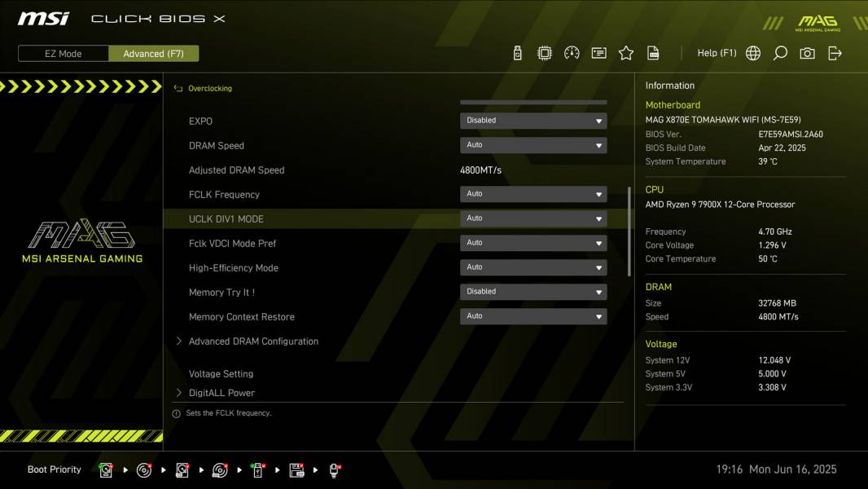Click the Core Temperature 50 °C value
Viewport: 868px width, 489px height.
point(767,258)
